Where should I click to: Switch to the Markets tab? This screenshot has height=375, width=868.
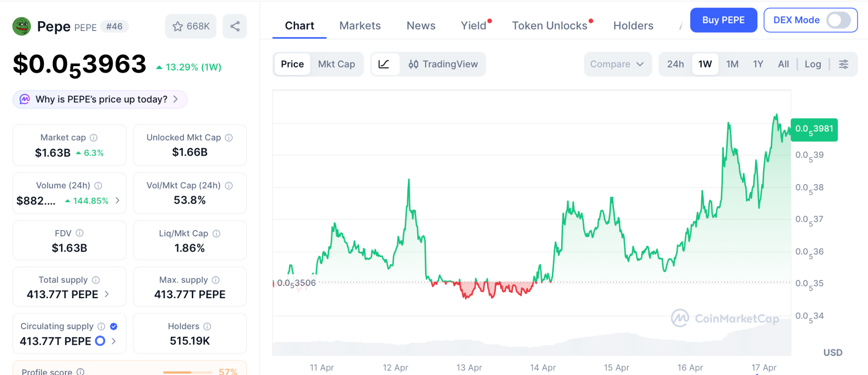coord(360,26)
